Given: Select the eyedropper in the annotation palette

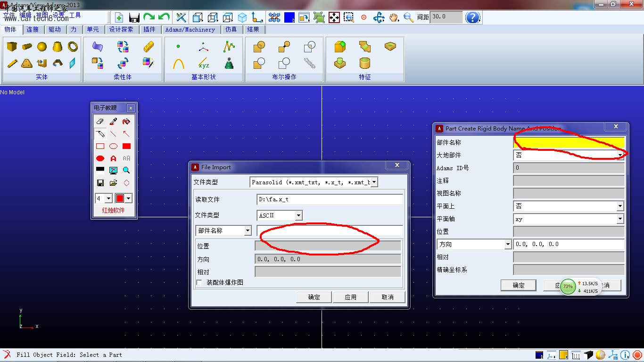Looking at the screenshot, I should (x=113, y=122).
